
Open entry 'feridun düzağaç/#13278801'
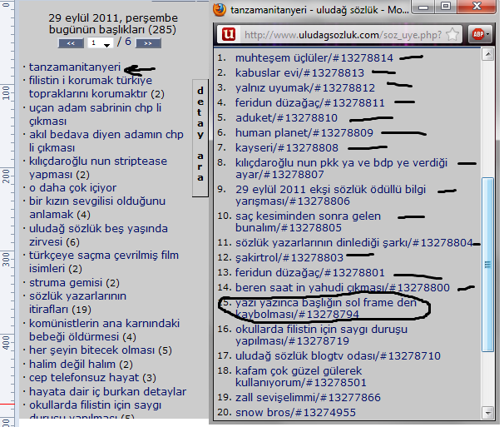click(x=310, y=273)
